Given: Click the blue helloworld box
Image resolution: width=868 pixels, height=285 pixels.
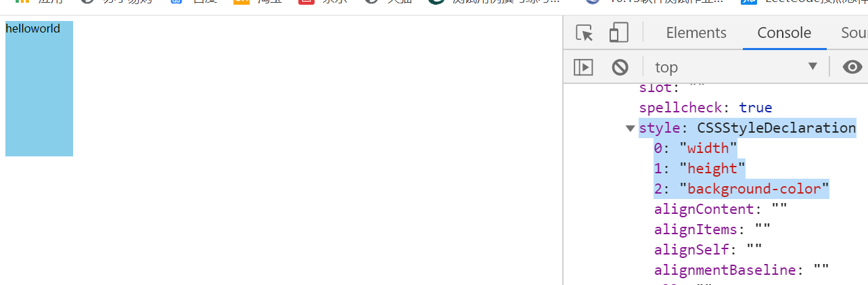Looking at the screenshot, I should (x=39, y=89).
